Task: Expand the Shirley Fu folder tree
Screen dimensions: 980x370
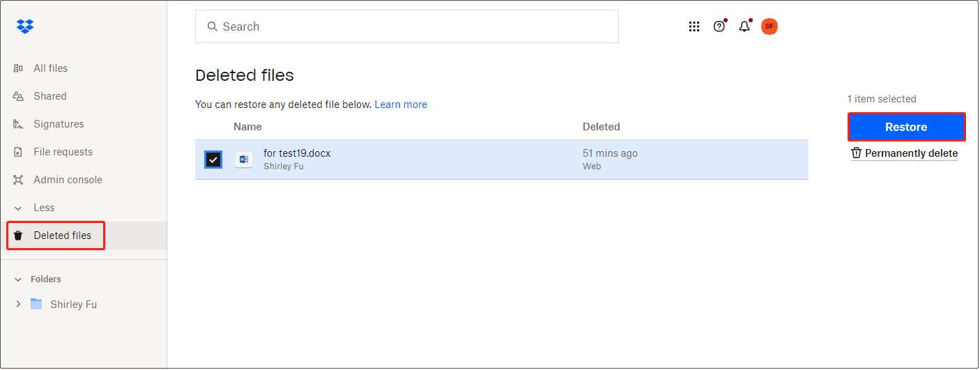Action: [19, 305]
